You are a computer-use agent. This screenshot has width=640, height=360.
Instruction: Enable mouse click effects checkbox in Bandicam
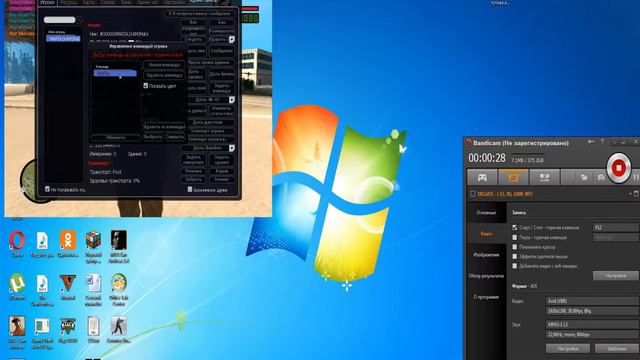click(x=515, y=256)
